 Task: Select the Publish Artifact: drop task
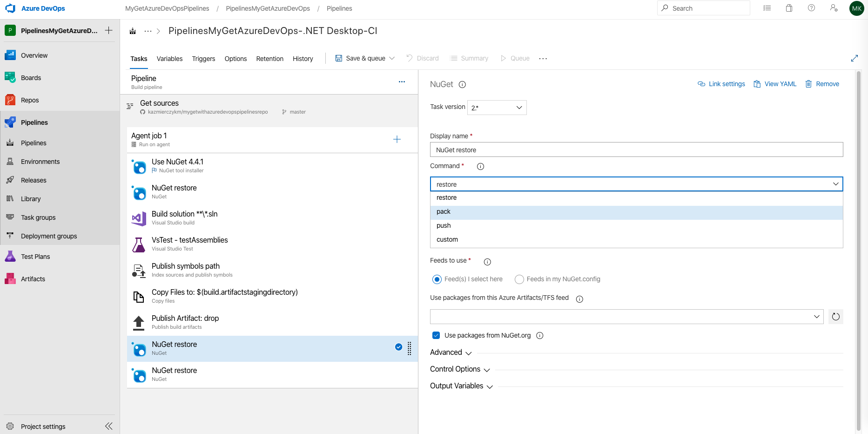tap(272, 323)
